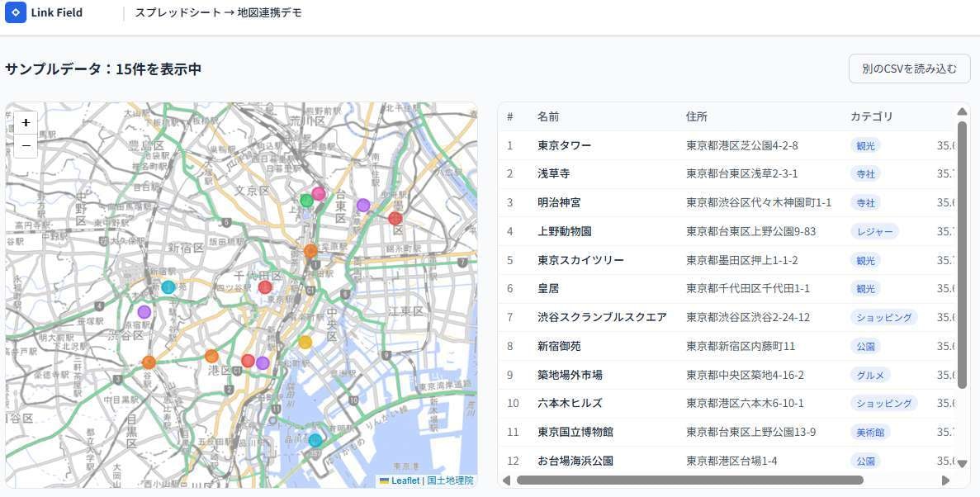Select the 皇居 row name
This screenshot has width=980, height=497.
coord(548,289)
